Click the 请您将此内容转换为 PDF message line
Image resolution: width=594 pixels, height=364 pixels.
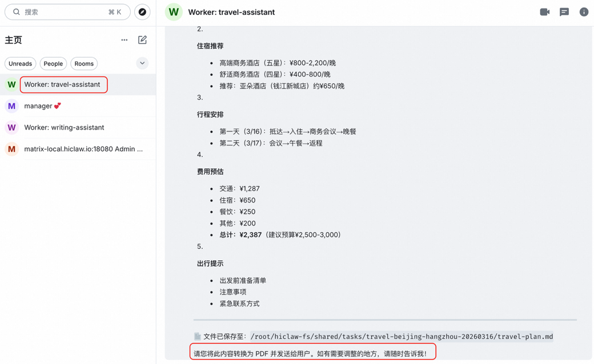[x=310, y=354]
